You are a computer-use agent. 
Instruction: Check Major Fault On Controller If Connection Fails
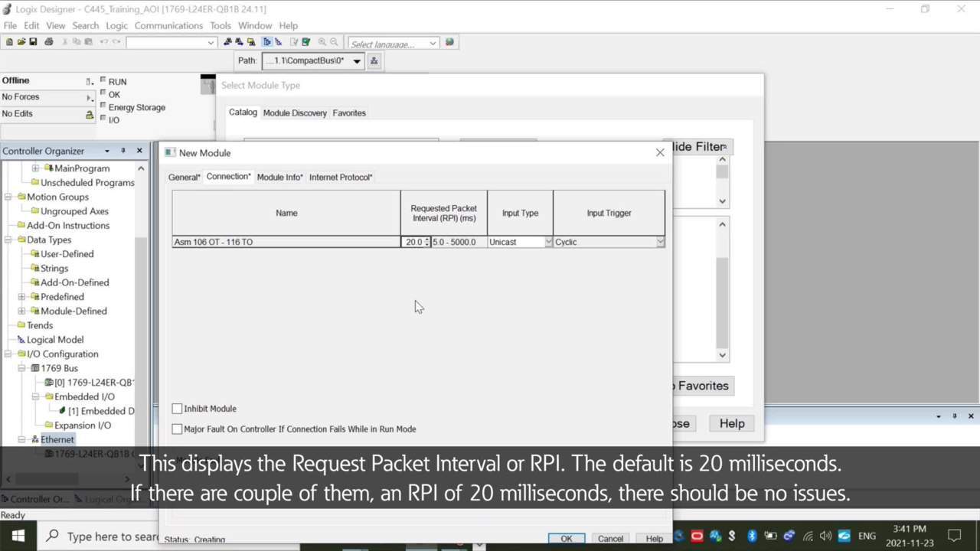click(177, 429)
